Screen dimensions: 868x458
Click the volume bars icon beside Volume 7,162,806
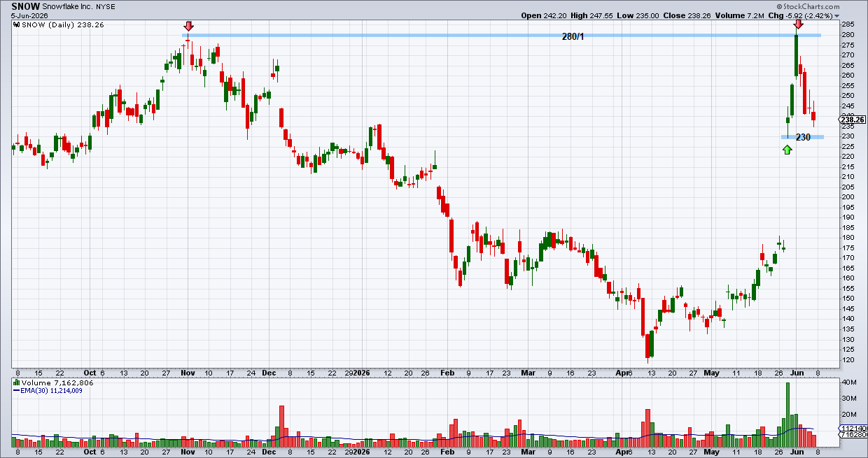[17, 382]
